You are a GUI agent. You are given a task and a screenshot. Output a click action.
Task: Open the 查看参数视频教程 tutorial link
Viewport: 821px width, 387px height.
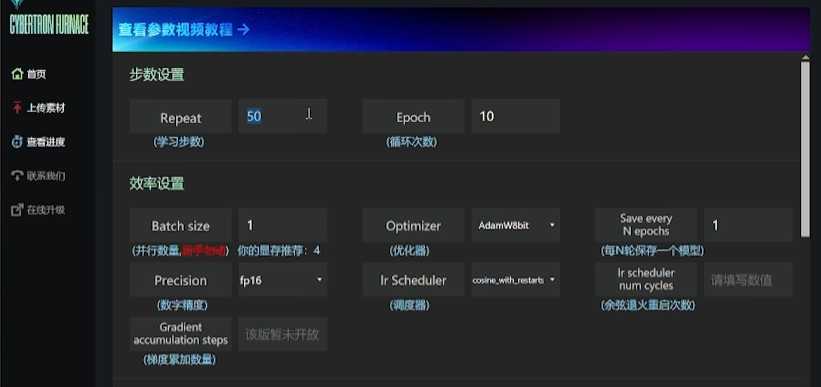[x=184, y=30]
